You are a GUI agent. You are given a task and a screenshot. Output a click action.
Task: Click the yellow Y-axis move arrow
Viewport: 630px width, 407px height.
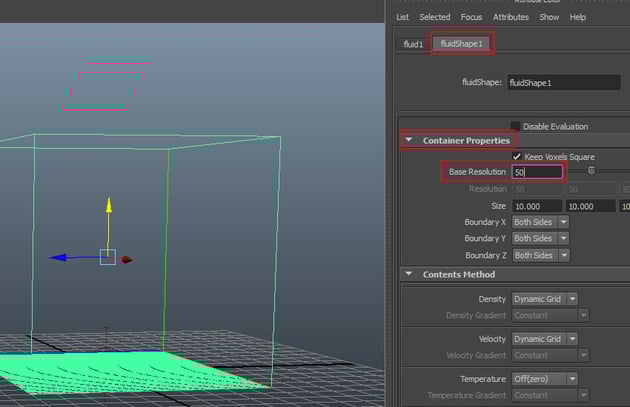108,207
